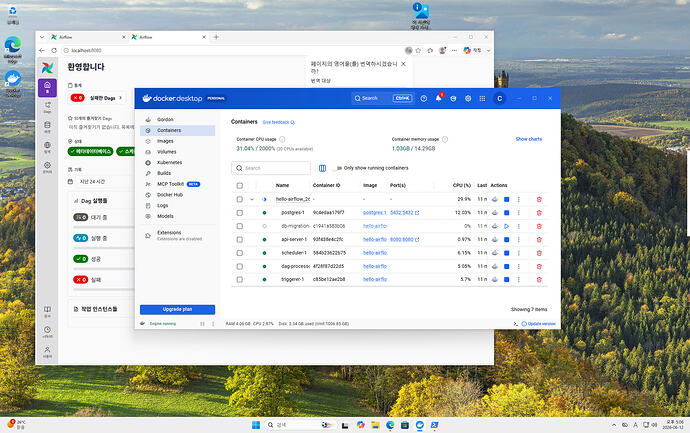690x433 pixels.
Task: Click CPU usage info icon
Action: (x=282, y=139)
